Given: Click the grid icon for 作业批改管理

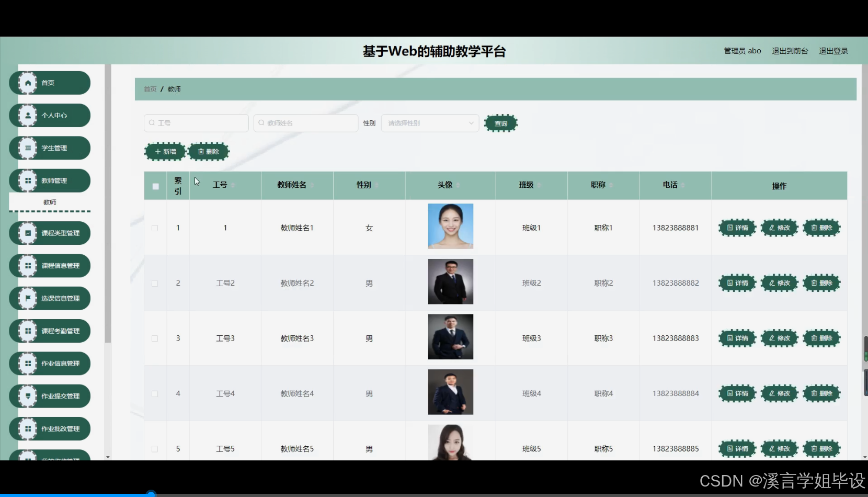Looking at the screenshot, I should click(x=28, y=428).
